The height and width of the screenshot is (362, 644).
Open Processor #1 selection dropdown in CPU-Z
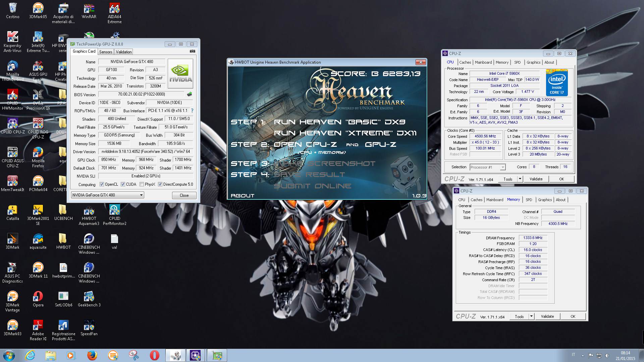point(487,167)
